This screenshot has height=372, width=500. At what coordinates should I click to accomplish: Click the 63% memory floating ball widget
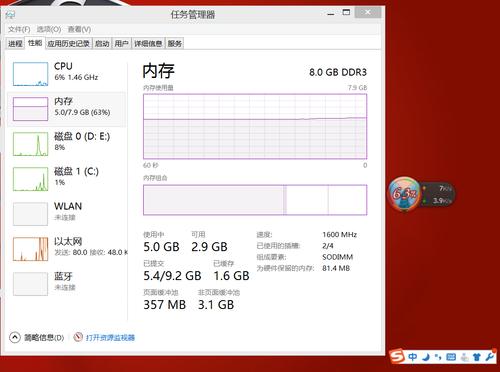404,194
